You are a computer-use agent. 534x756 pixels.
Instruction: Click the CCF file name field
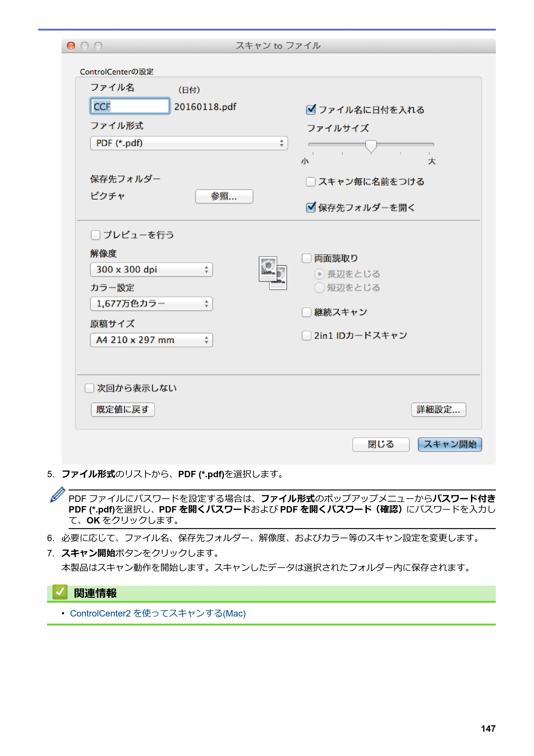tap(130, 106)
